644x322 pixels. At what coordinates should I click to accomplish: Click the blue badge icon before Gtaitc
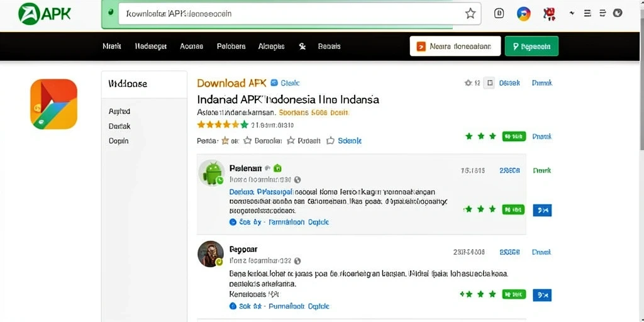274,83
